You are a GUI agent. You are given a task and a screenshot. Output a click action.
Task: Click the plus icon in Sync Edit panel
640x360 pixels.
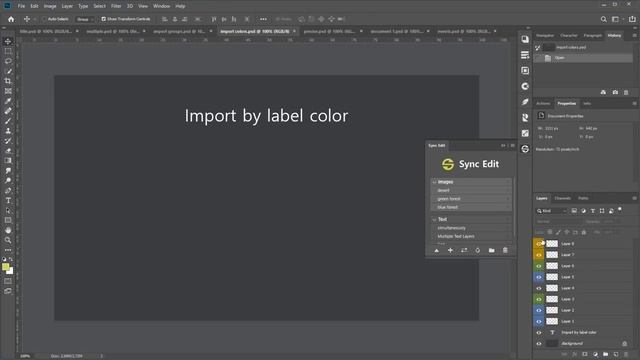point(450,250)
